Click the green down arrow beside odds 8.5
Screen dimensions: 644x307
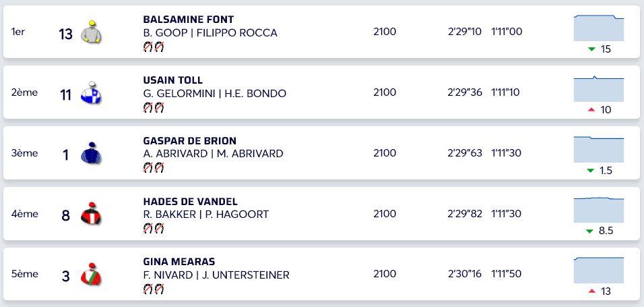[590, 231]
